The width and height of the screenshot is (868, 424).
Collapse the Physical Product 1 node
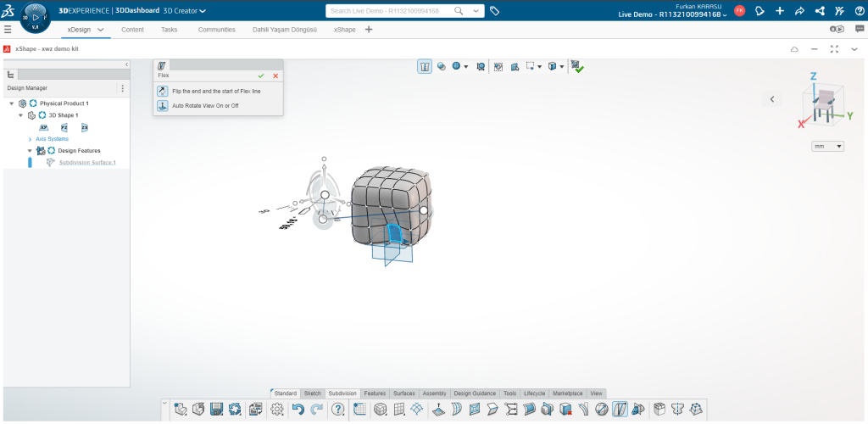[x=11, y=103]
